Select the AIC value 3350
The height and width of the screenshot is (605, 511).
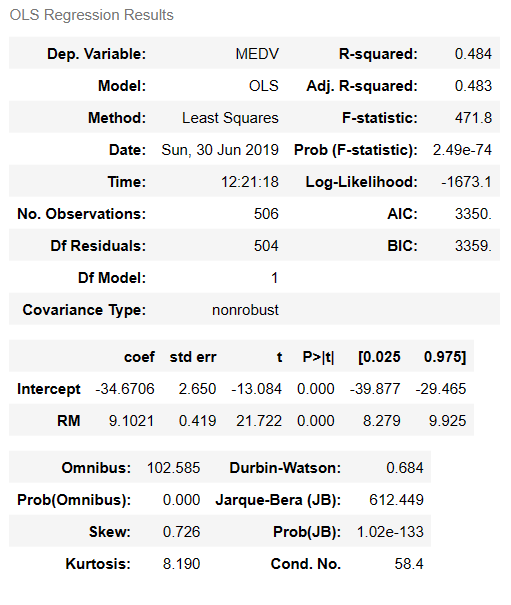point(473,214)
